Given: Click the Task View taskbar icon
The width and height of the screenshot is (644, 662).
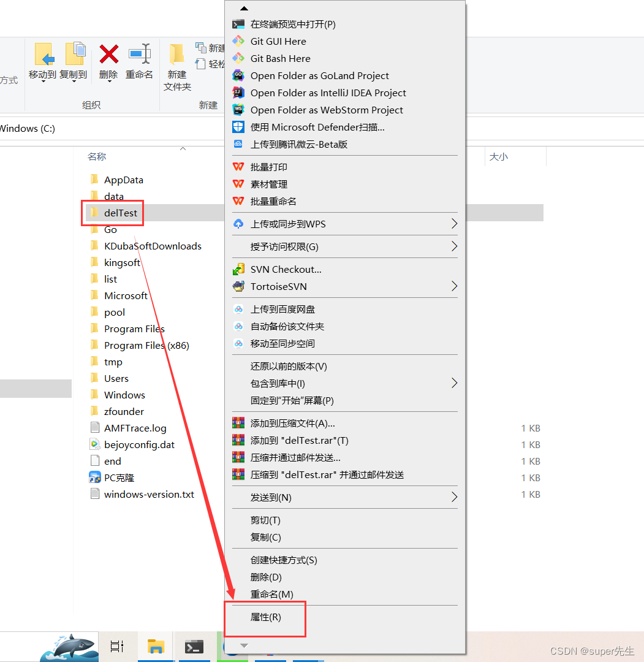Looking at the screenshot, I should click(117, 647).
